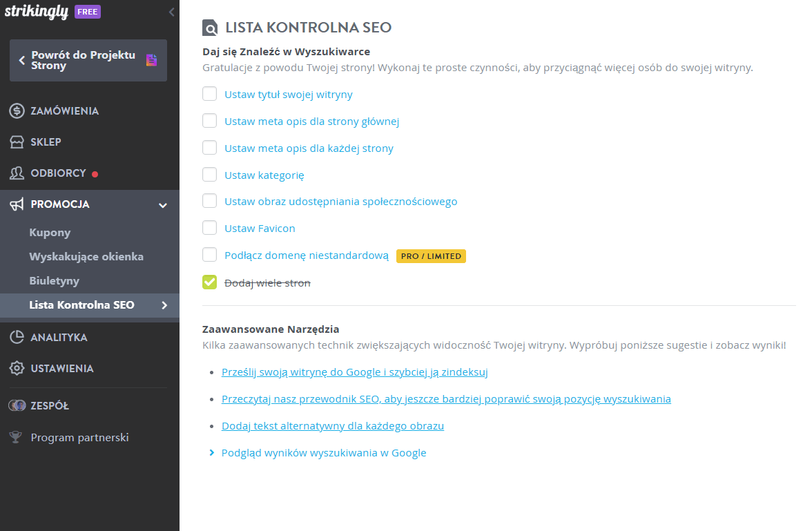Check the 'Ustaw Favicon' checkbox
Screen dimensions: 812x531
tap(209, 227)
